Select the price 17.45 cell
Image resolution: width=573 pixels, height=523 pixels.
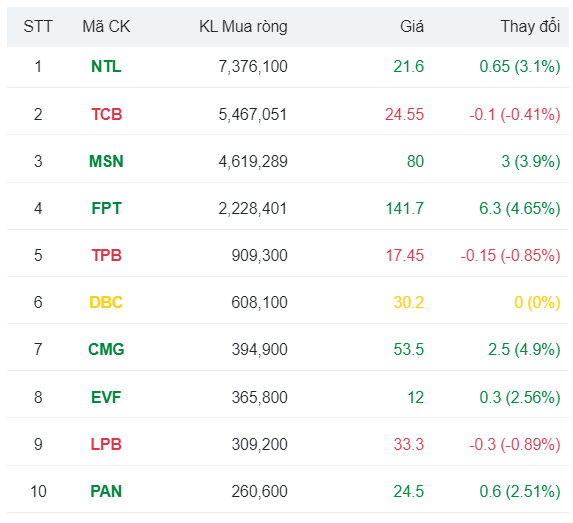pos(405,255)
